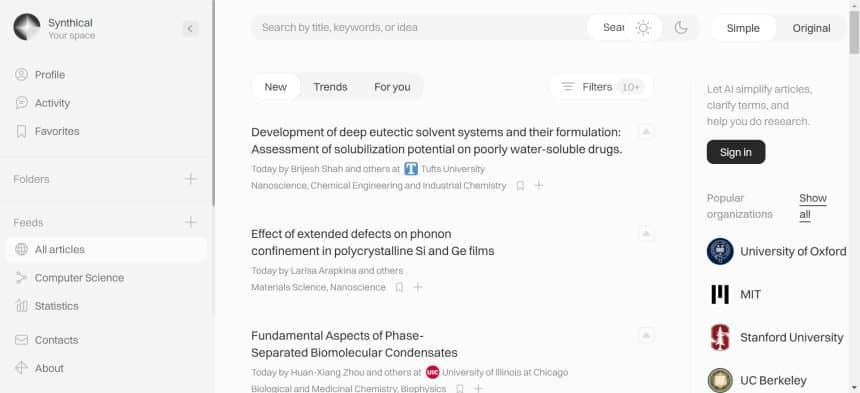Select the Simple article view
The width and height of the screenshot is (860, 393).
click(x=743, y=29)
